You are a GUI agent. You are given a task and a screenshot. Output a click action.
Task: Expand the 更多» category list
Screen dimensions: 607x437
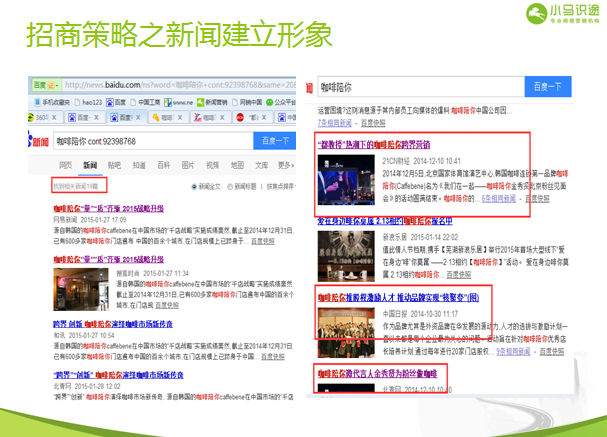pyautogui.click(x=286, y=165)
